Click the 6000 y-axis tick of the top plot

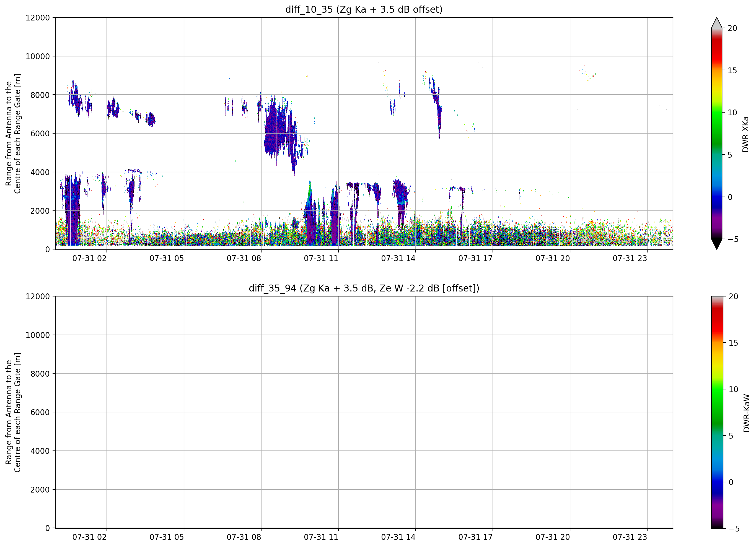[40, 134]
